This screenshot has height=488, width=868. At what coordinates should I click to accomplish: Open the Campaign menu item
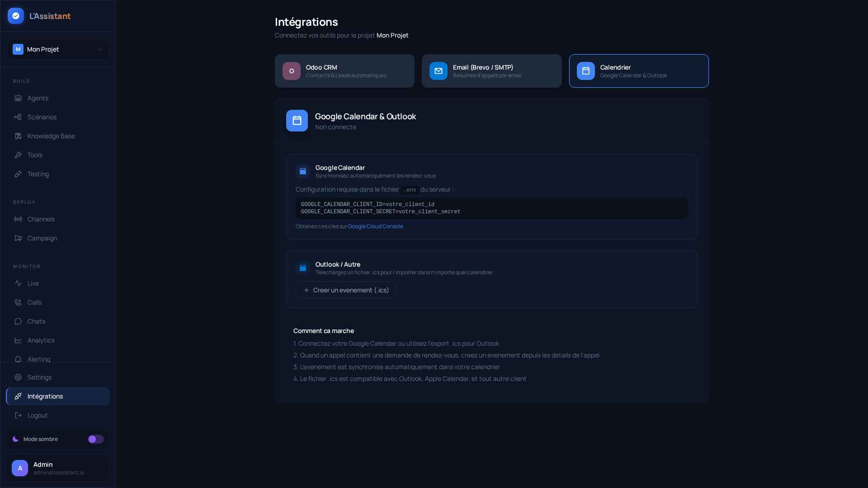(x=42, y=238)
